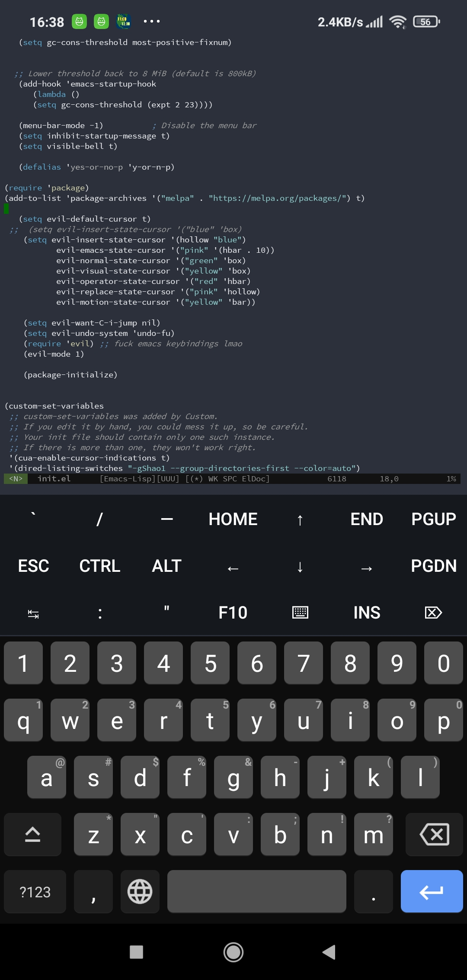The height and width of the screenshot is (980, 467).
Task: Tap the blue enter key
Action: [432, 892]
